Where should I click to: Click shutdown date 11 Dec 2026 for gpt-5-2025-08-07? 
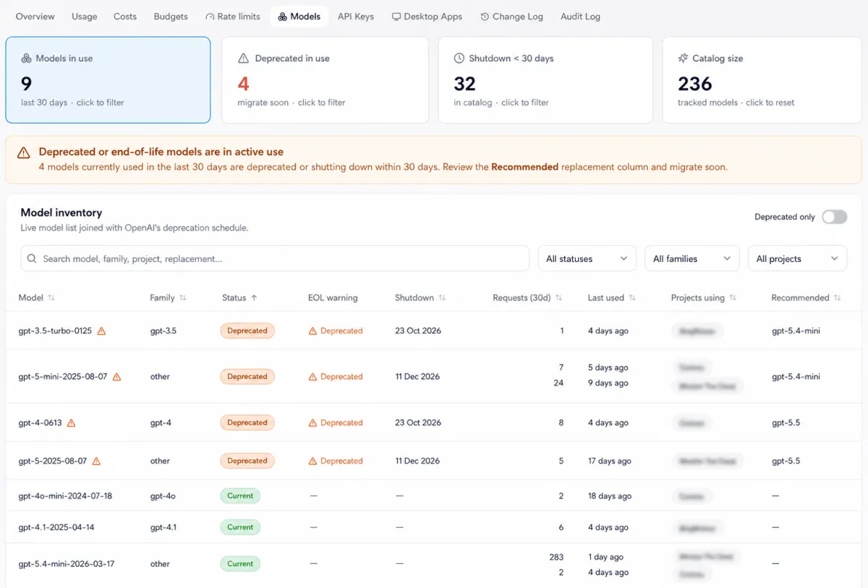pyautogui.click(x=417, y=461)
